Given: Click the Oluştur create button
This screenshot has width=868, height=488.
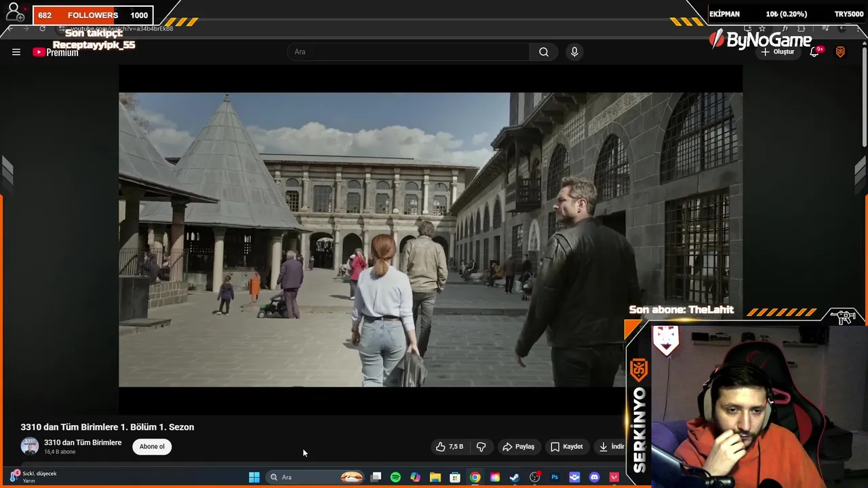Looking at the screenshot, I should [x=778, y=52].
